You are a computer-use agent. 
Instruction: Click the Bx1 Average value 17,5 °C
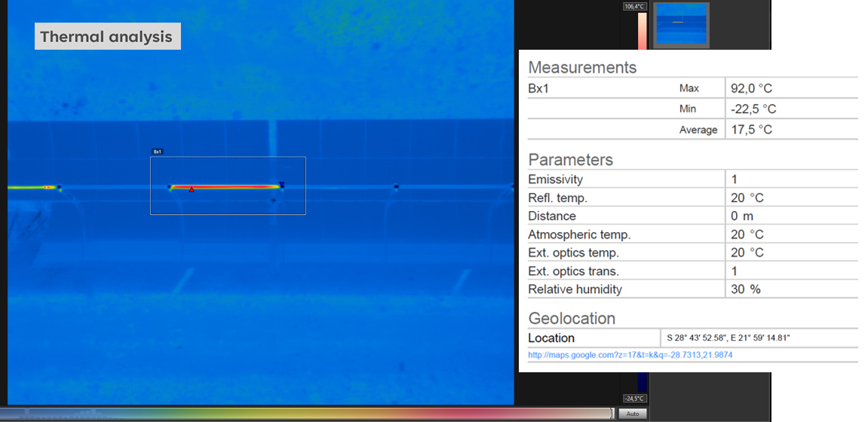(751, 130)
